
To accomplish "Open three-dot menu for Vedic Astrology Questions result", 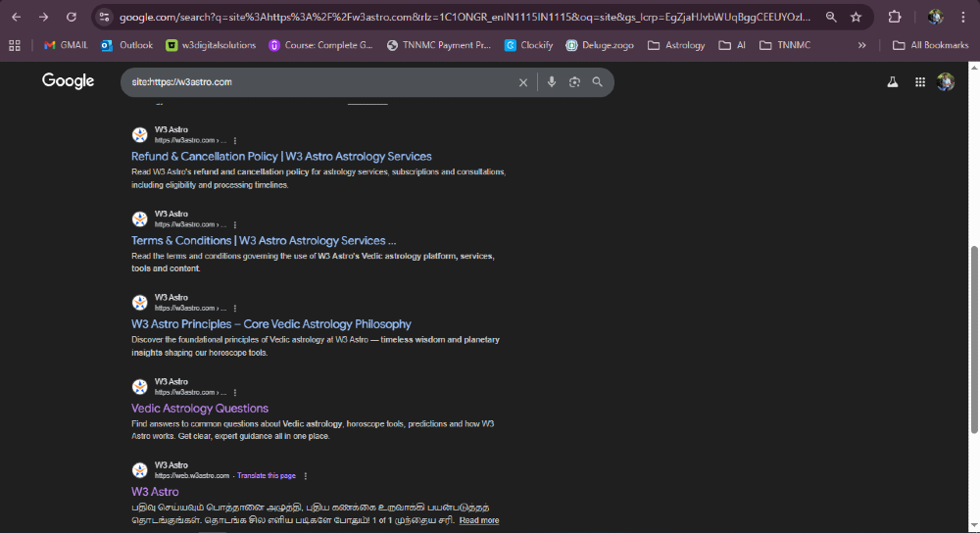I will pos(235,392).
